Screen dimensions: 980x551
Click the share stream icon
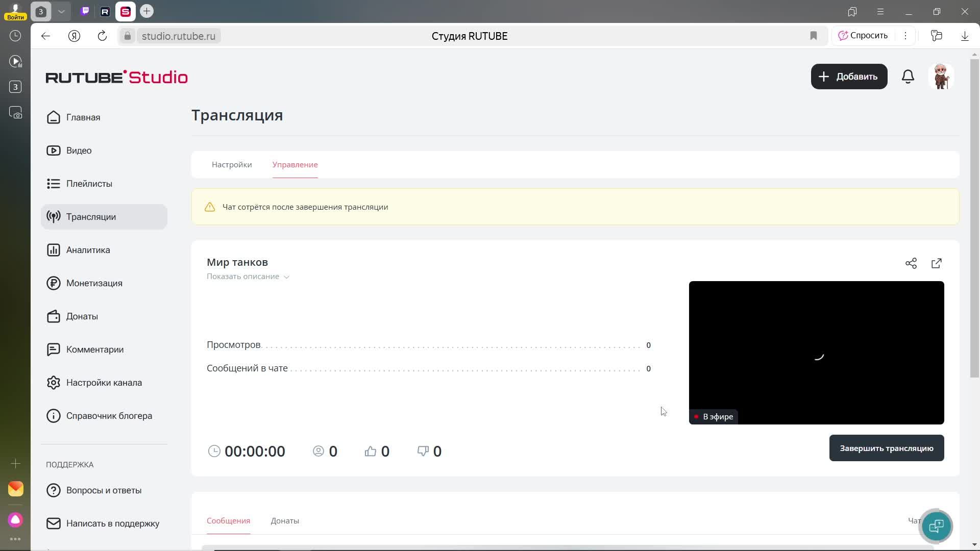coord(911,263)
